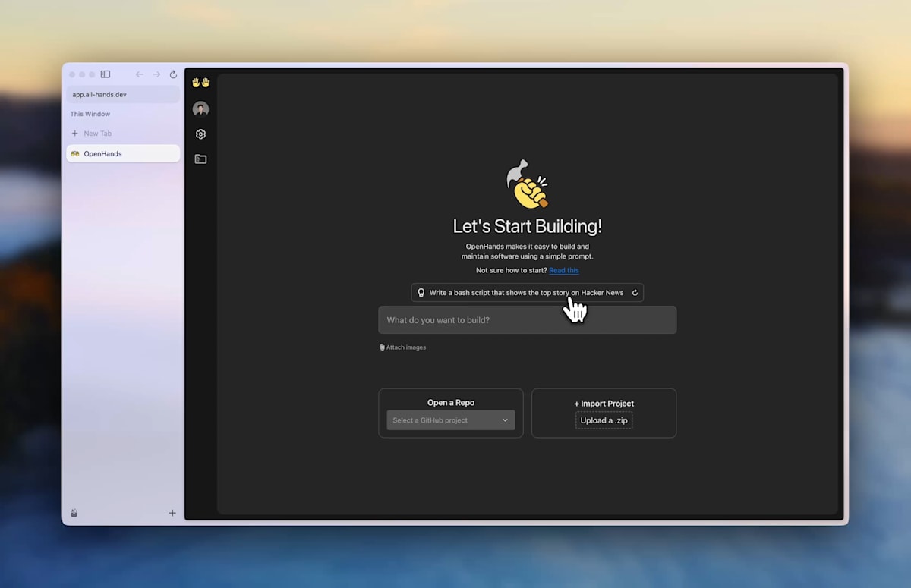Open the user profile avatar

pos(200,109)
